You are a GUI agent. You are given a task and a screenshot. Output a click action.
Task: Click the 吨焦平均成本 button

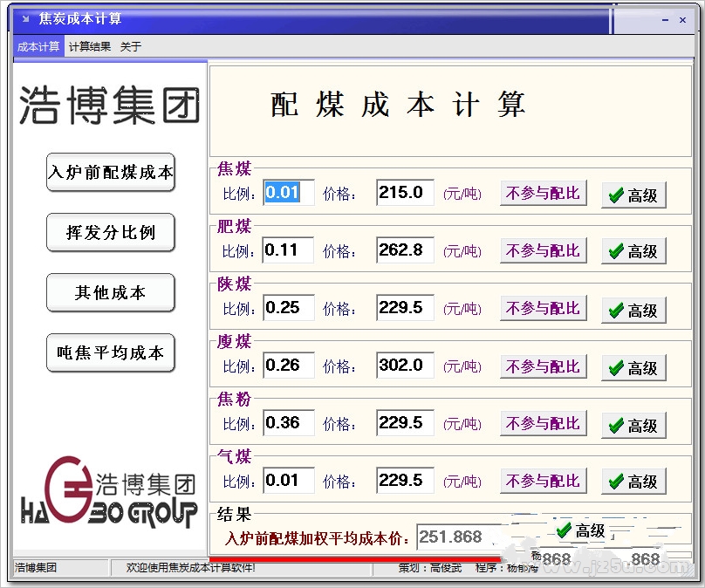(111, 353)
